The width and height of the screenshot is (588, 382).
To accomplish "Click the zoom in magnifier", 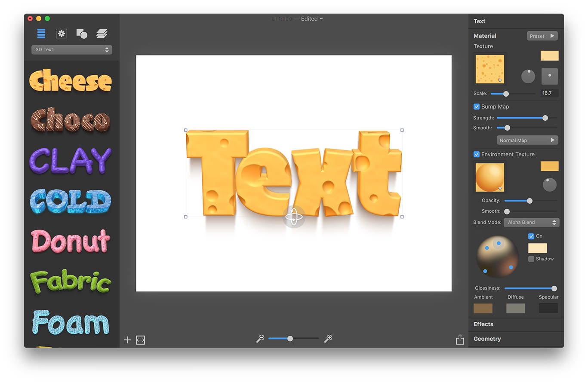I will click(328, 339).
